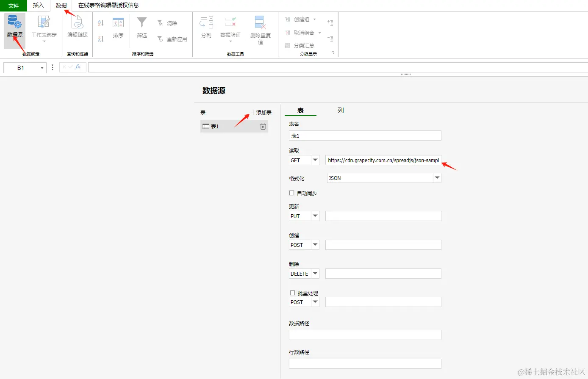Click the formula bar resize handle

tap(406, 74)
